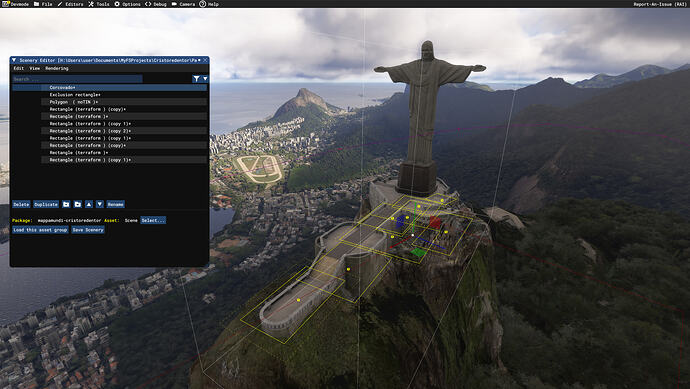
Task: Click the green square gizmo handle
Action: [418, 253]
